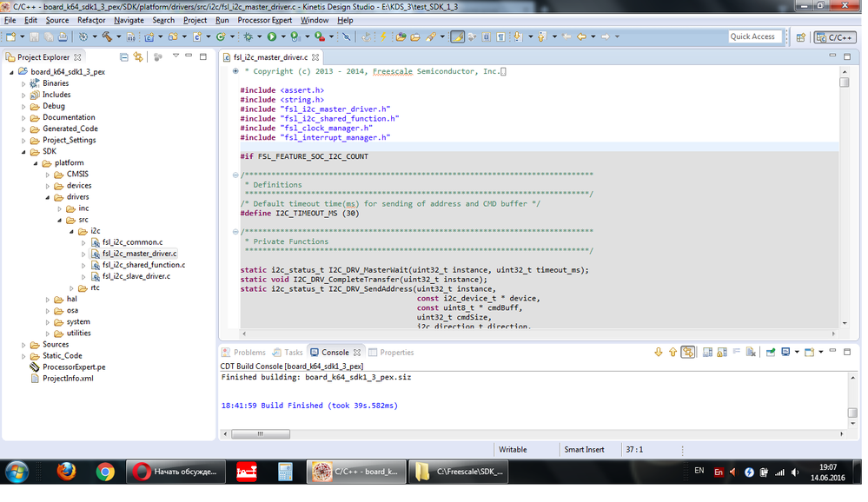Open the File menu
868x502 pixels.
click(10, 20)
